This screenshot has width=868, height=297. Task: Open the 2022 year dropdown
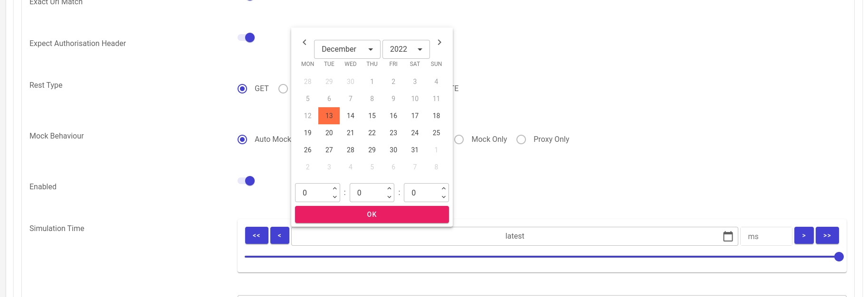(406, 49)
